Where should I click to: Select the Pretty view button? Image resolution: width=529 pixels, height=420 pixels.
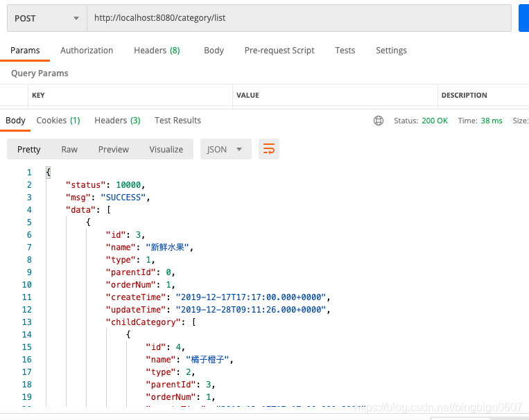[x=28, y=149]
